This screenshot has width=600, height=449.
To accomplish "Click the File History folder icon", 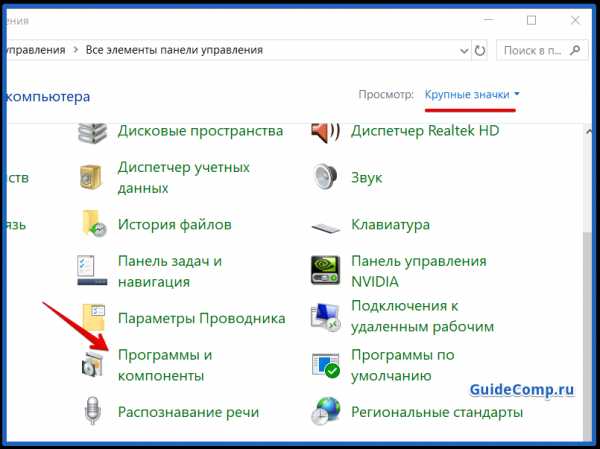I will pos(92,224).
